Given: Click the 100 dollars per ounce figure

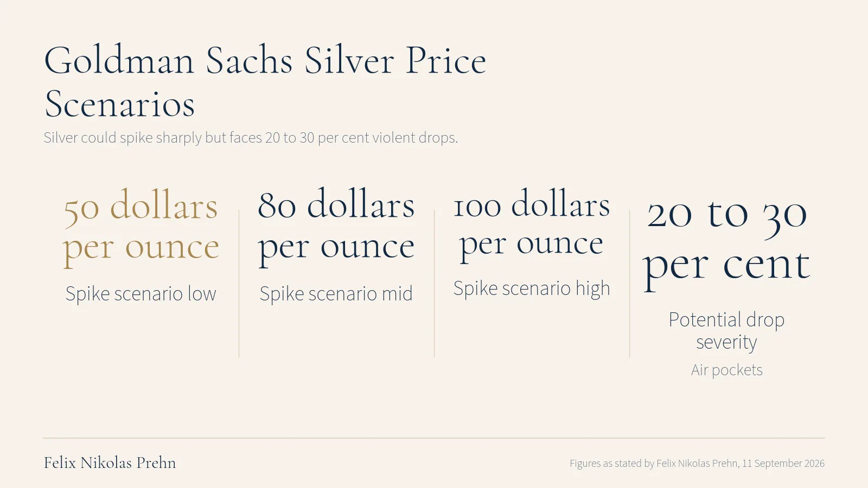Looking at the screenshot, I should click(532, 224).
